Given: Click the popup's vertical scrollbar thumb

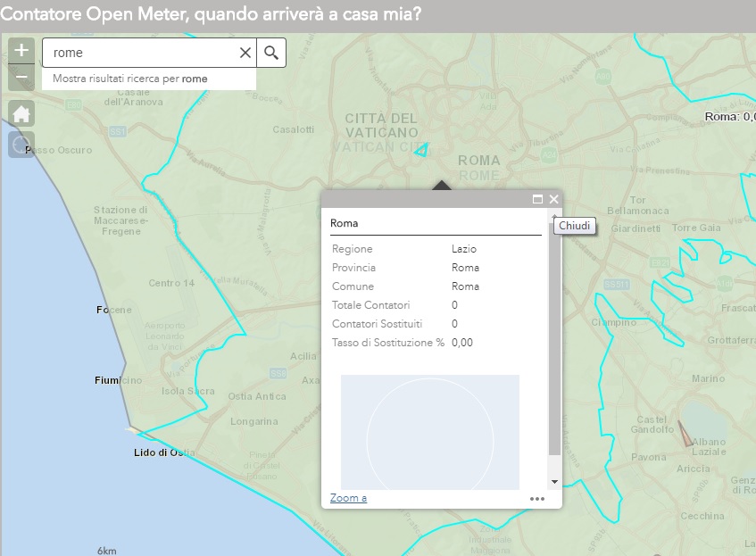Looking at the screenshot, I should (x=555, y=339).
